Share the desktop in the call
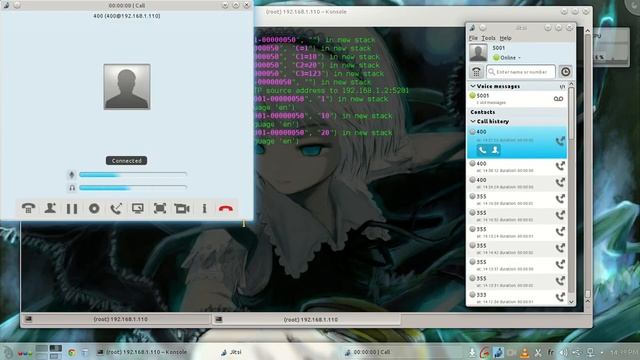The width and height of the screenshot is (640, 360). point(138,208)
